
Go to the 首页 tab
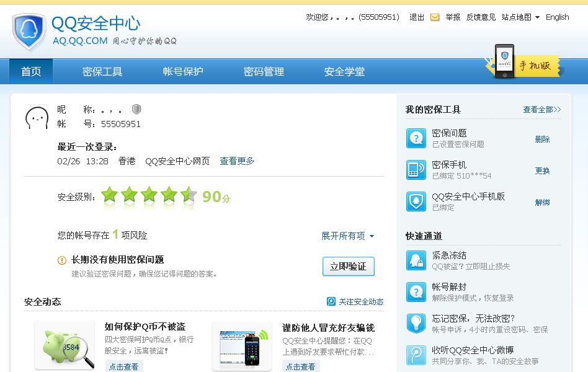(x=31, y=71)
